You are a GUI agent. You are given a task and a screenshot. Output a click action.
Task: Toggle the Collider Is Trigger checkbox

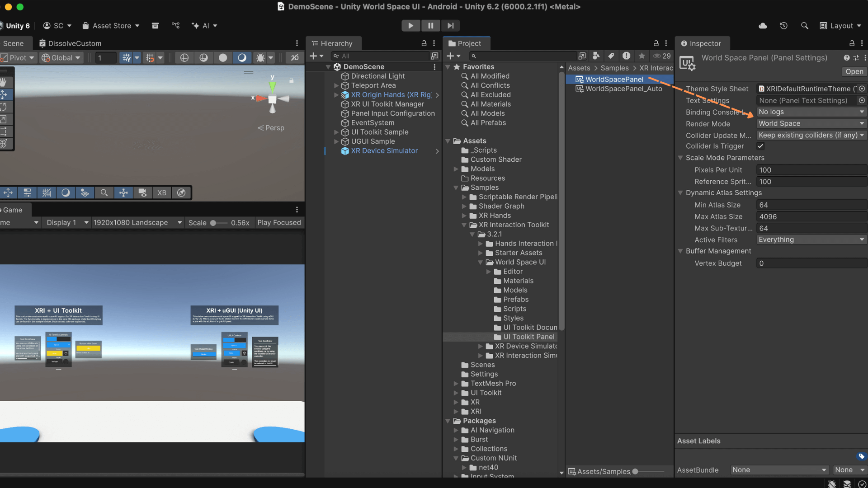760,146
